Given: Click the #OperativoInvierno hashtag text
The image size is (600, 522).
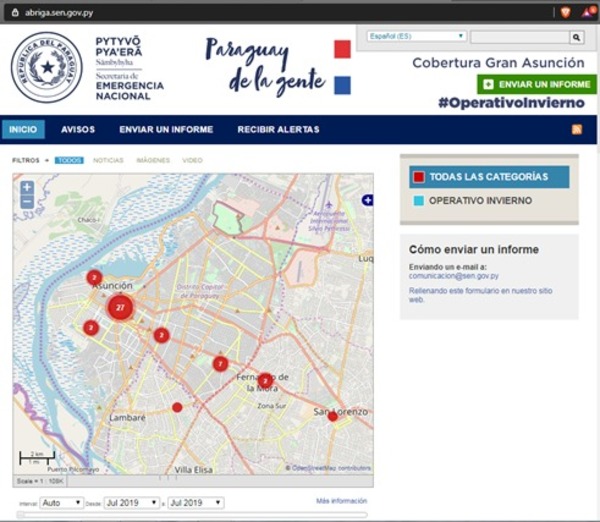Looking at the screenshot, I should coord(512,103).
